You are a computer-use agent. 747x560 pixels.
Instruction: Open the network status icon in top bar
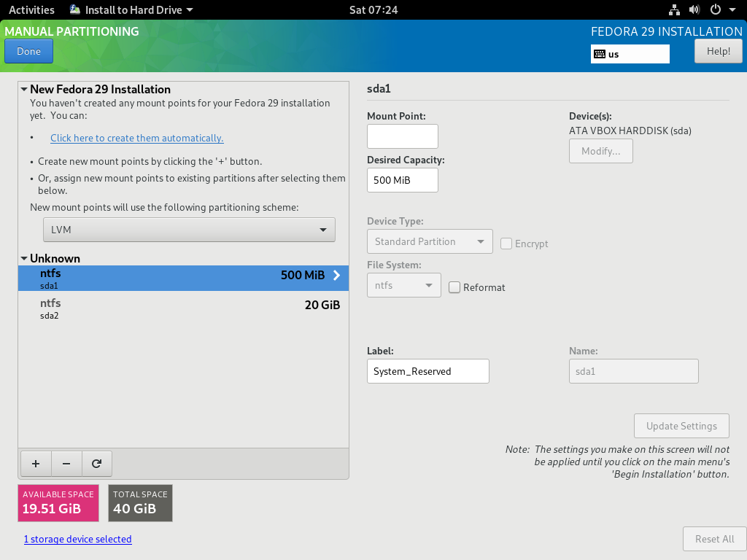click(674, 9)
